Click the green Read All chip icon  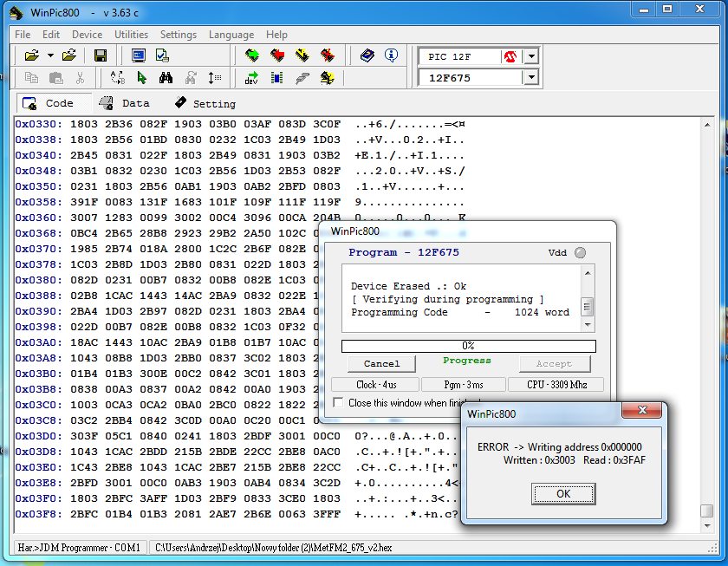252,55
